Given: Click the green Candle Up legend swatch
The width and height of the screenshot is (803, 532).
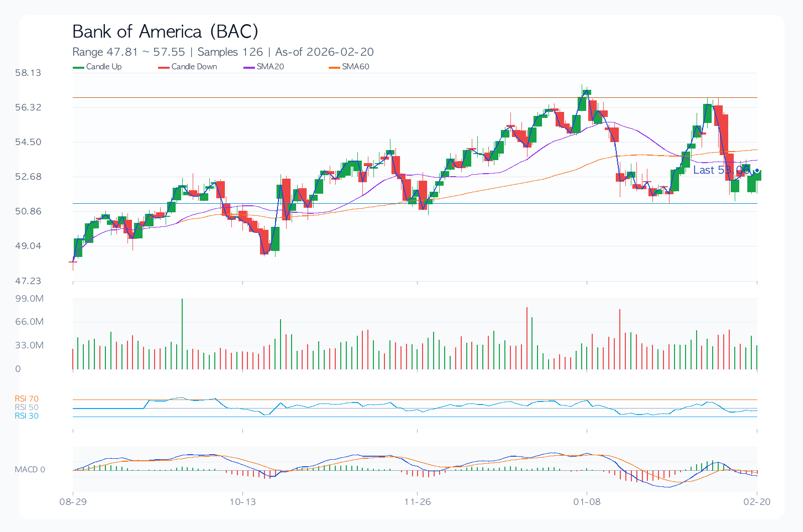Looking at the screenshot, I should [x=79, y=67].
